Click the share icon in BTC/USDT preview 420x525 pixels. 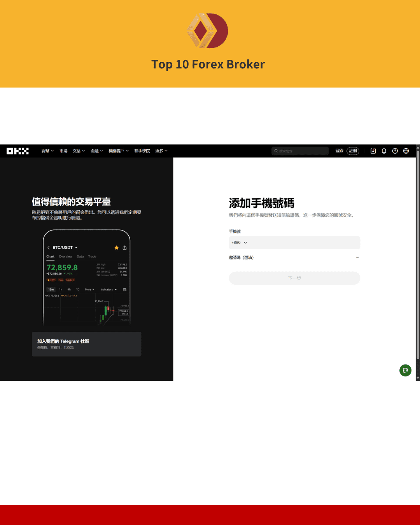124,248
